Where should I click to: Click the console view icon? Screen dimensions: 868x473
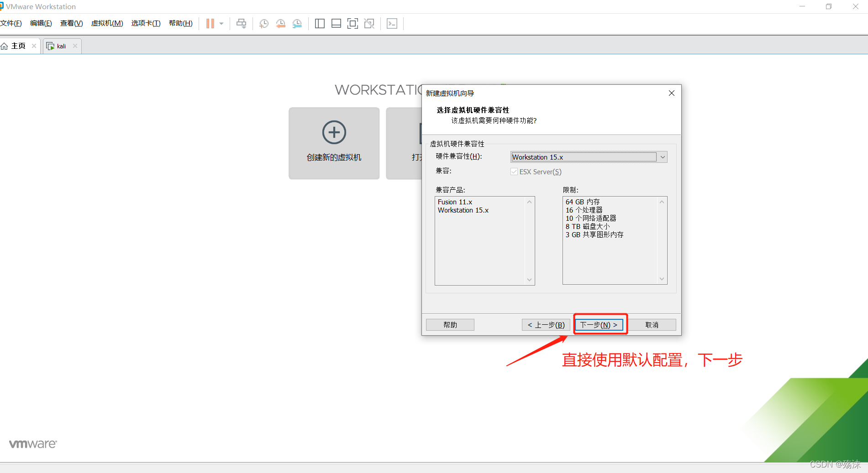[392, 24]
